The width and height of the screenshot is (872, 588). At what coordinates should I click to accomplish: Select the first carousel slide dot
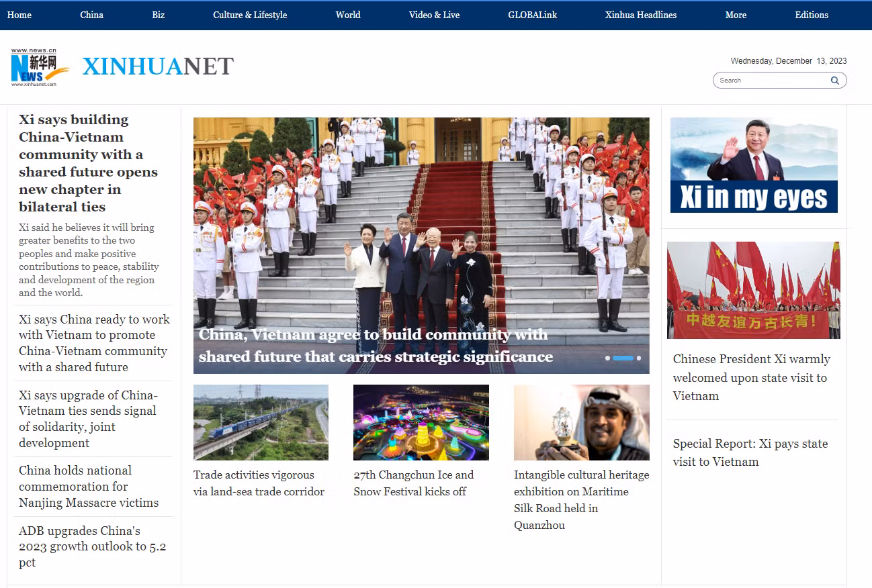coord(607,358)
